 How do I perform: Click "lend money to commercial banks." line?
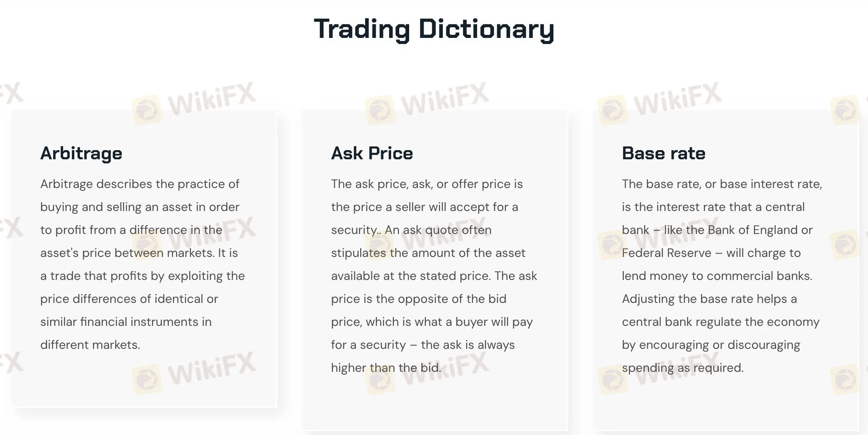pos(717,276)
